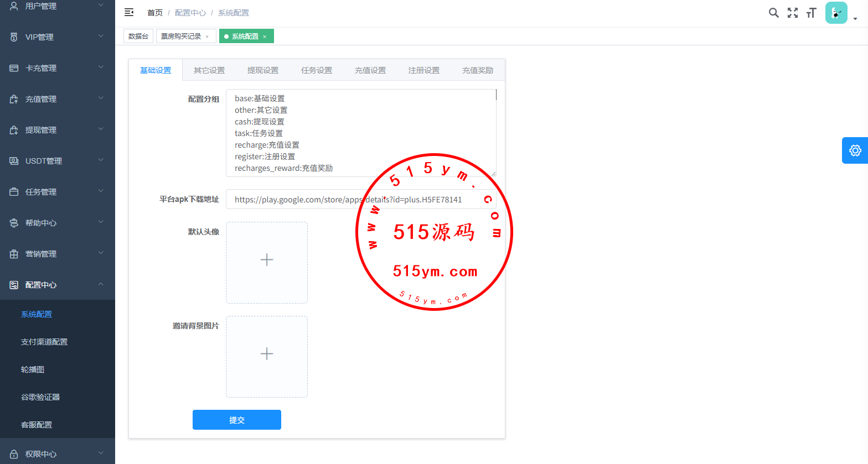Click the sidebar collapse hamburger icon

[129, 12]
